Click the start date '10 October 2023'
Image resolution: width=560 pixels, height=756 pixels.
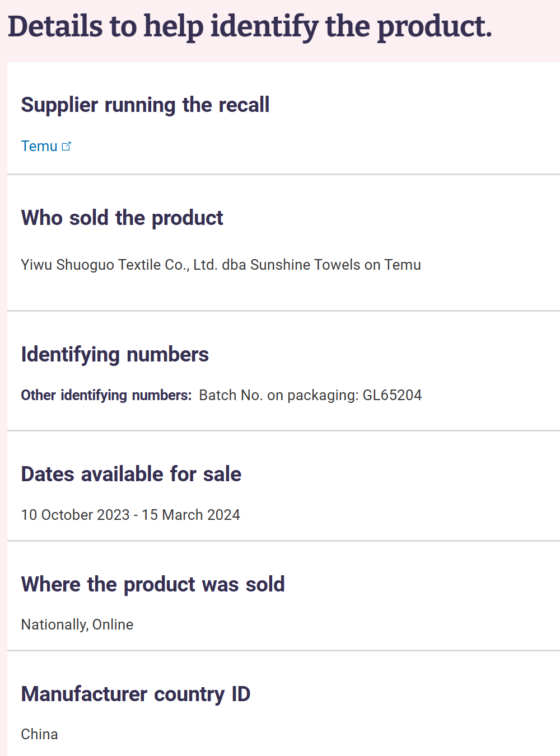tap(75, 515)
